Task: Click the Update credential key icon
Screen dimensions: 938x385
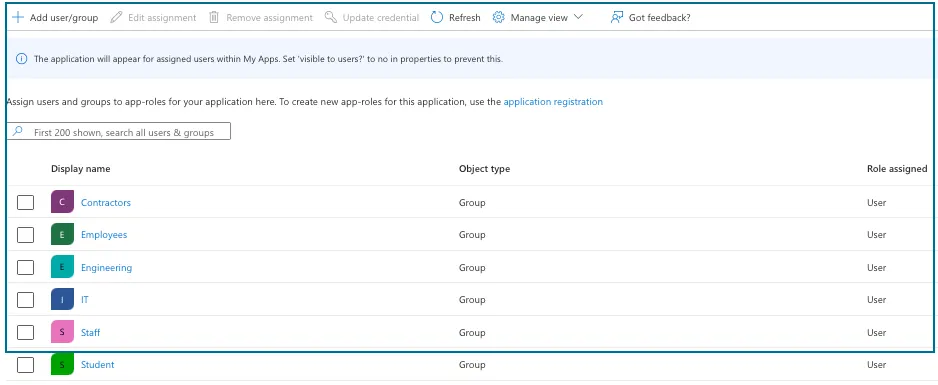Action: click(331, 17)
